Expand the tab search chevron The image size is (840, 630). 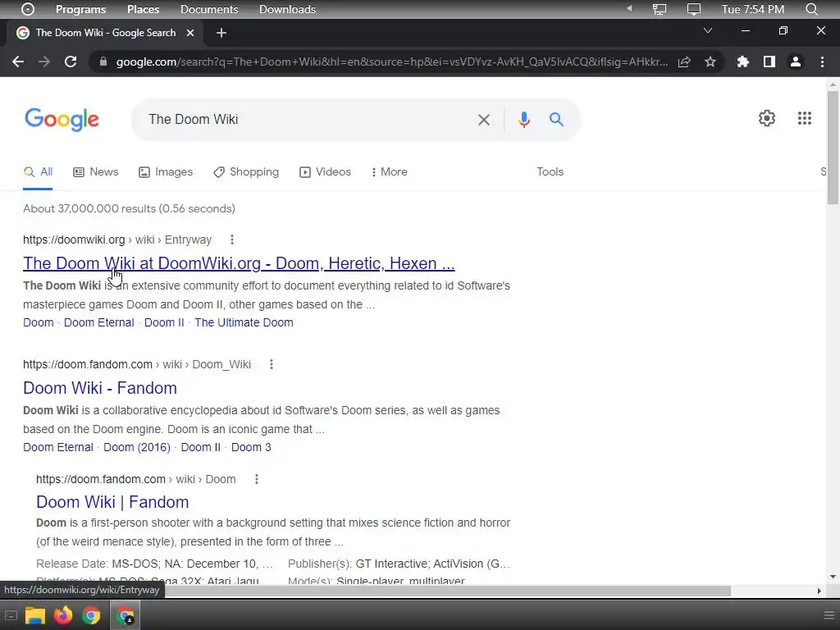tap(708, 30)
